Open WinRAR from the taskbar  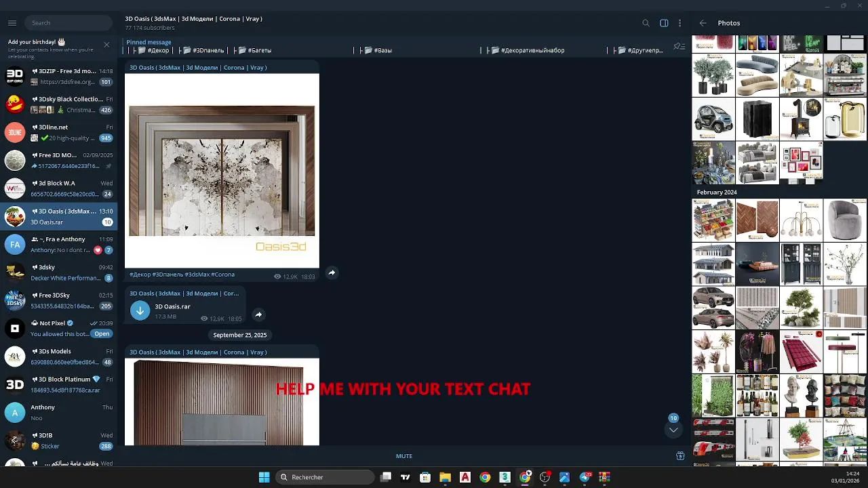(x=604, y=477)
